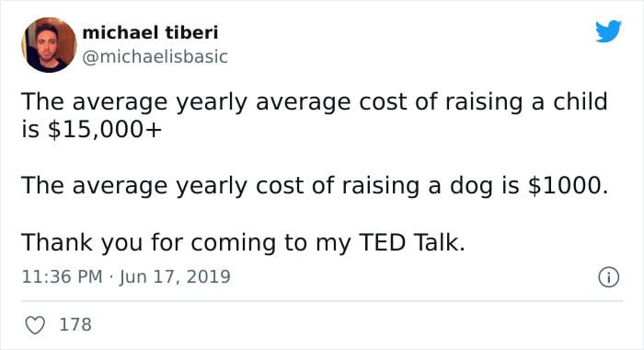The image size is (644, 350).
Task: Click the Jun 17, 2019 date
Action: coord(175,276)
